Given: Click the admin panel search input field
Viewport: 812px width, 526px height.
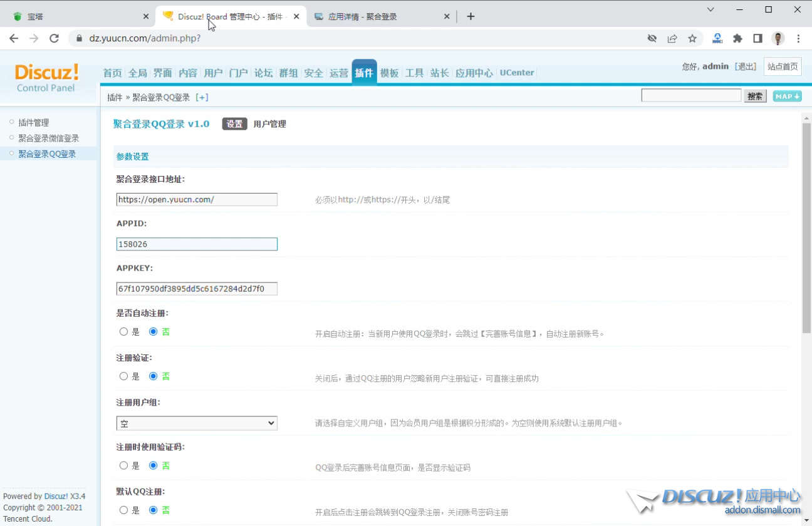Looking at the screenshot, I should (690, 95).
